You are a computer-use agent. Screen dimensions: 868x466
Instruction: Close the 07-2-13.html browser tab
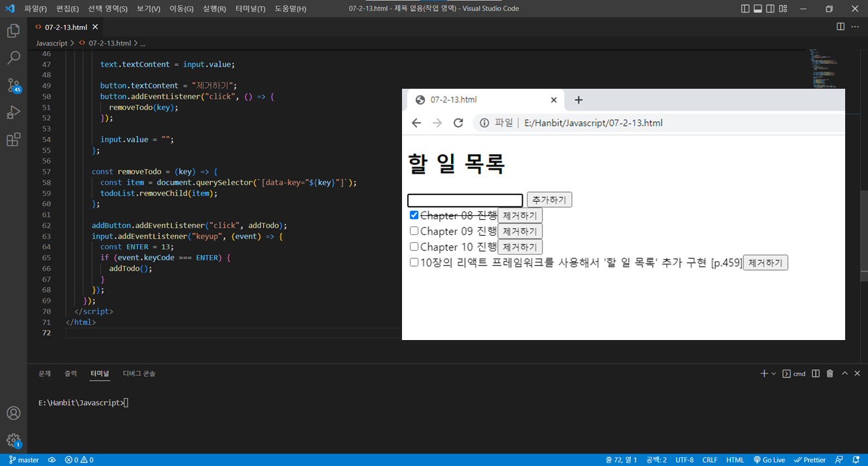tap(553, 100)
